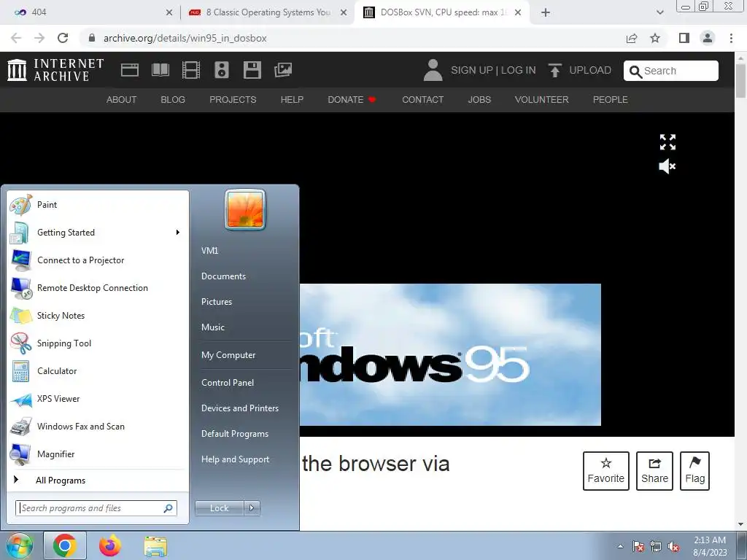Open Firefox from the taskbar

pyautogui.click(x=110, y=545)
